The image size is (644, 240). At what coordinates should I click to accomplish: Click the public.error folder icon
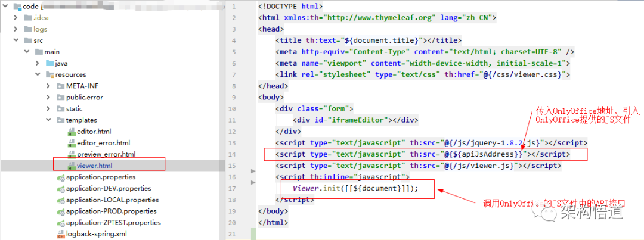pyautogui.click(x=60, y=97)
